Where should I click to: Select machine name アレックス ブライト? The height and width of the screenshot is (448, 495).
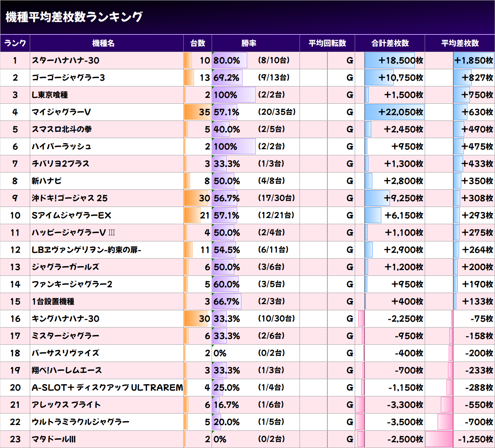point(66,405)
